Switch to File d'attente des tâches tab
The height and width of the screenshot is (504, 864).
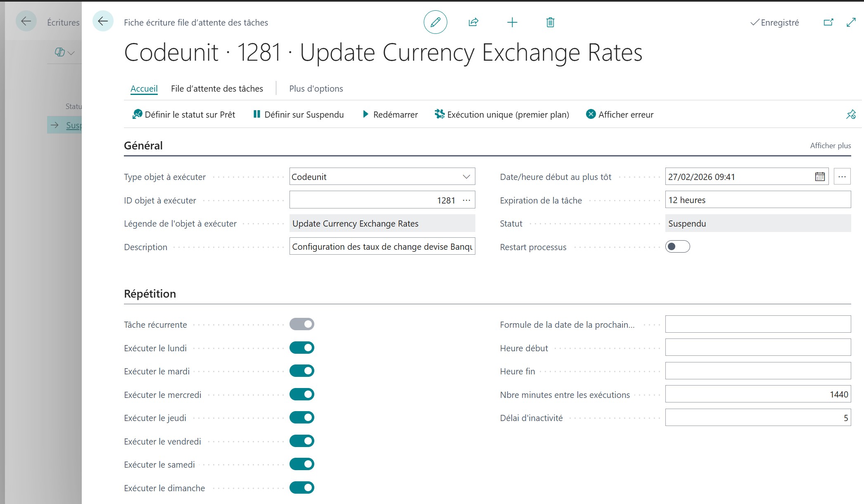click(x=217, y=88)
